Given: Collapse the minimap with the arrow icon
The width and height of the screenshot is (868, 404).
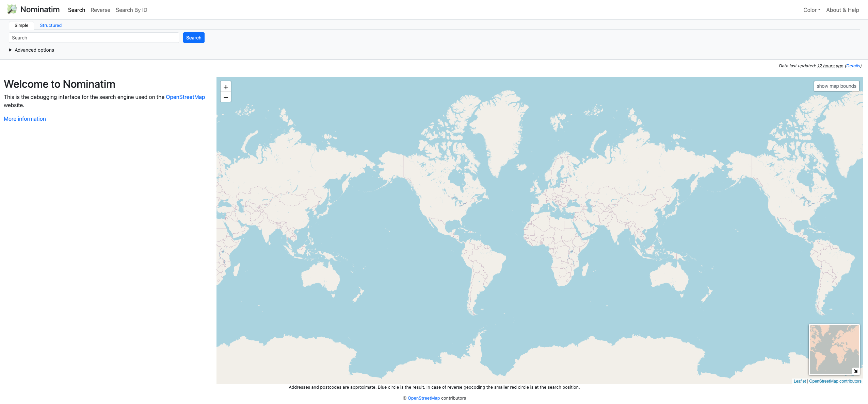Looking at the screenshot, I should 856,371.
